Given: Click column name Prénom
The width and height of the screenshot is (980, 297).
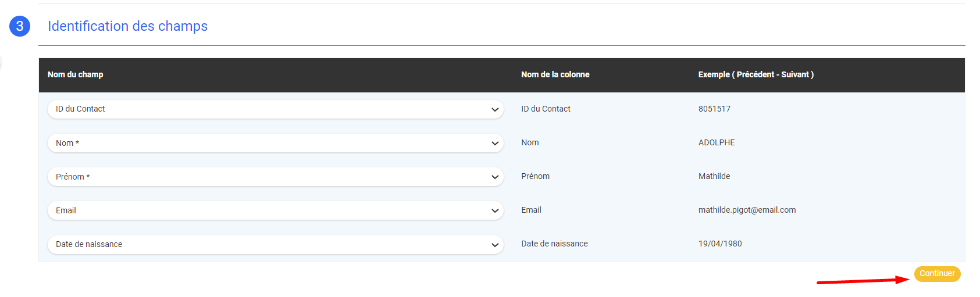Looking at the screenshot, I should coord(535,176).
